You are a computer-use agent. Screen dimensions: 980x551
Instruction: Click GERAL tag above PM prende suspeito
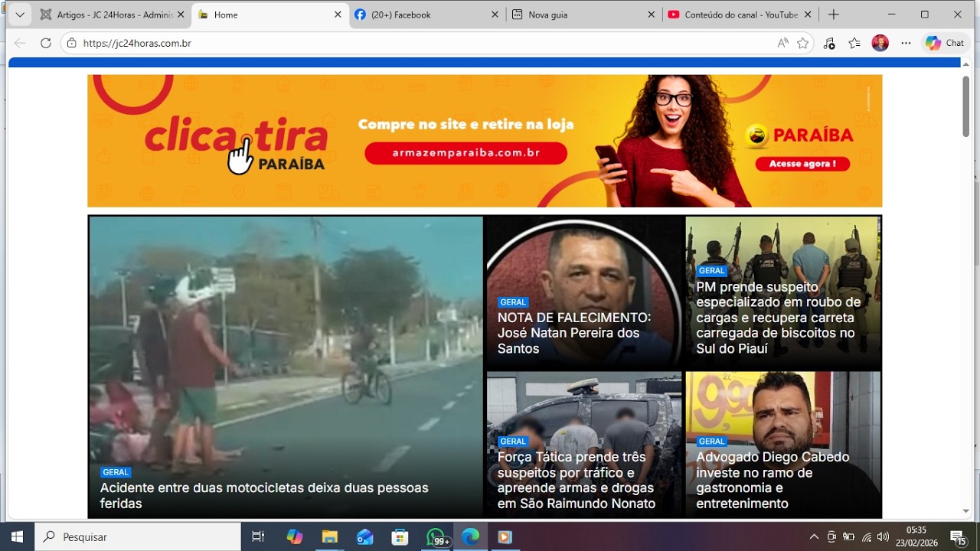coord(711,271)
